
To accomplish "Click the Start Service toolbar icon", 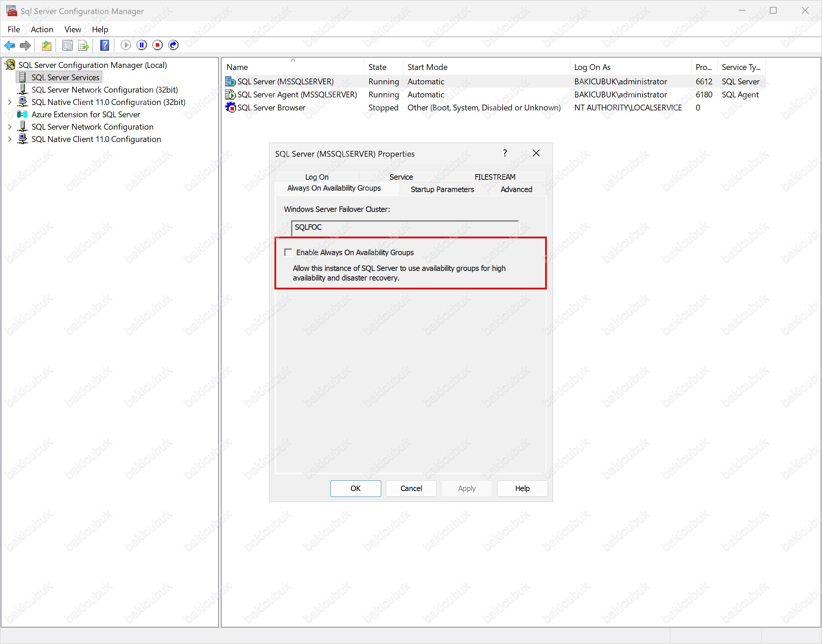I will (126, 45).
